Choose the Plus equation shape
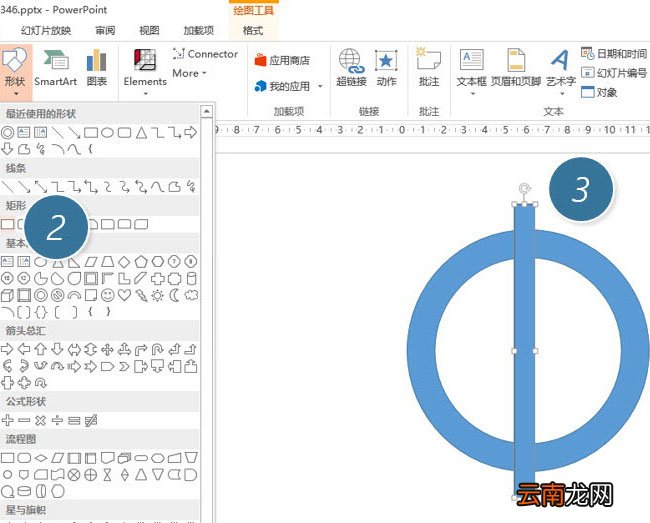The image size is (650, 523). (7, 421)
